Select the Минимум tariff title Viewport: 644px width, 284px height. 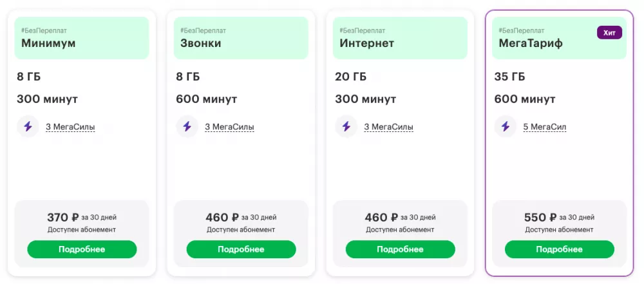tap(48, 44)
